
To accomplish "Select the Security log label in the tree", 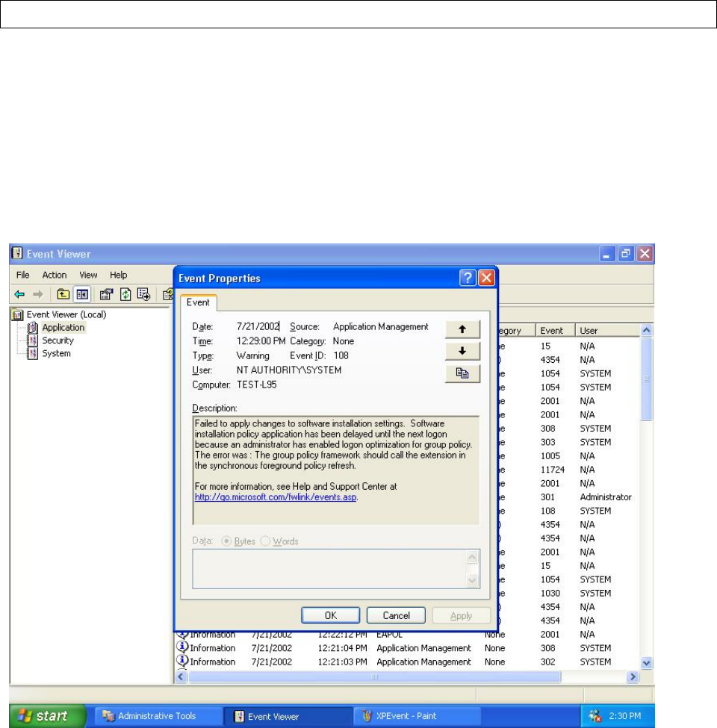I will [x=58, y=340].
